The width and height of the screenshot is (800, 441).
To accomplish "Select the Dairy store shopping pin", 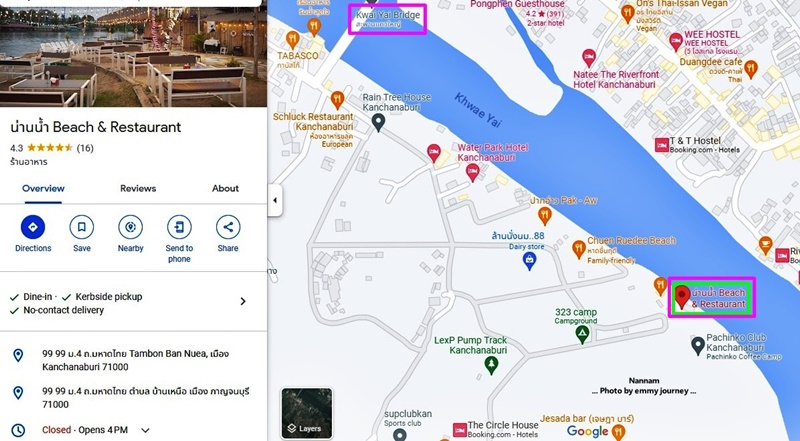I will (x=529, y=261).
